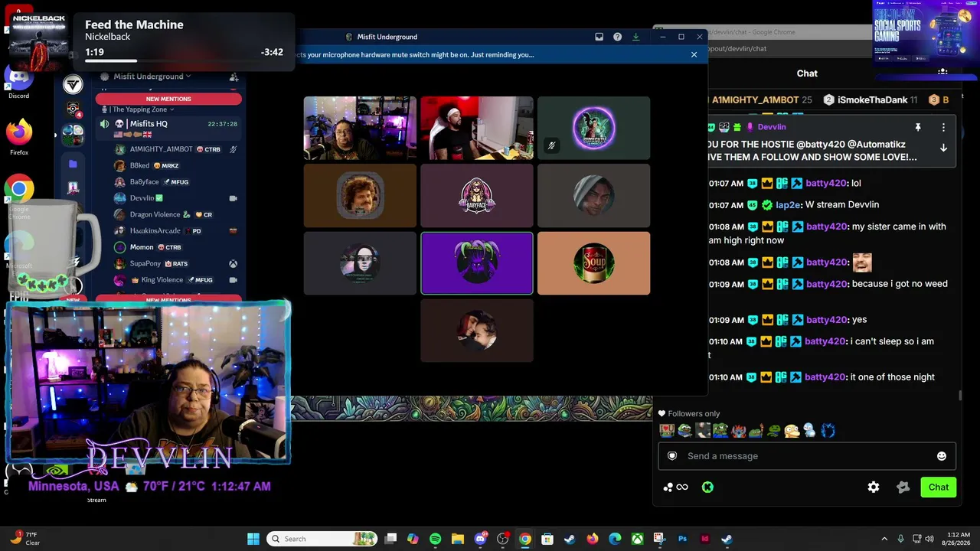Launch Firefox from the taskbar
This screenshot has width=980, height=551.
[x=592, y=539]
